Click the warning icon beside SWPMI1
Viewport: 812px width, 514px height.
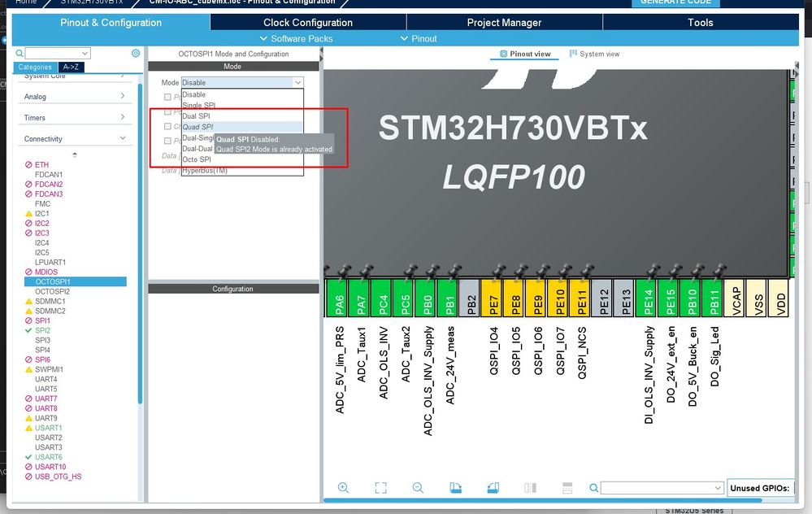click(28, 369)
